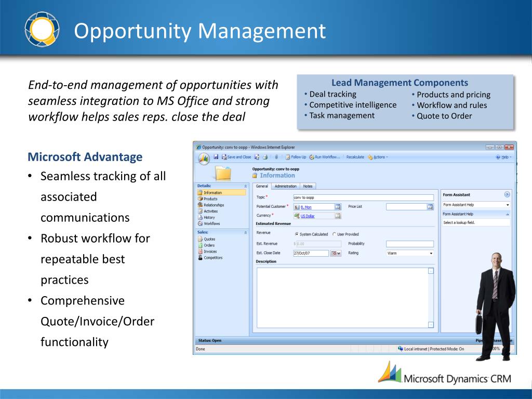The image size is (532, 399).
Task: Click Description scrollbar up arrow
Action: (431, 271)
